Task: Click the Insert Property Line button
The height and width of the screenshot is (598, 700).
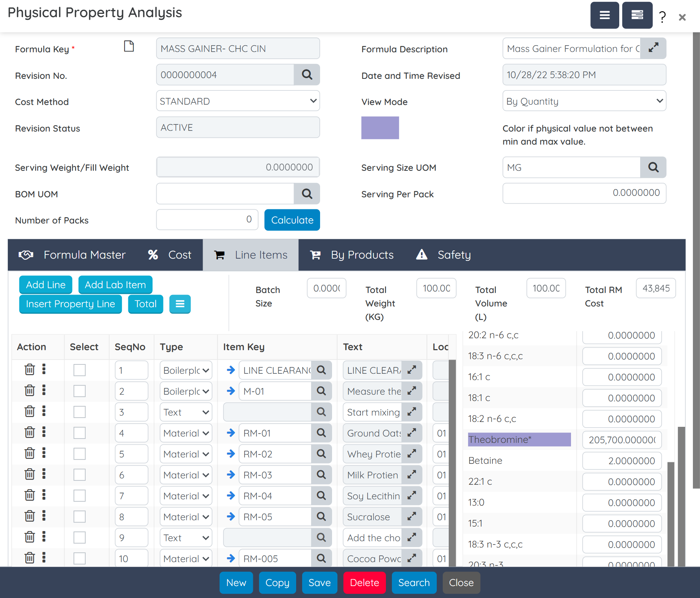Action: click(x=70, y=304)
